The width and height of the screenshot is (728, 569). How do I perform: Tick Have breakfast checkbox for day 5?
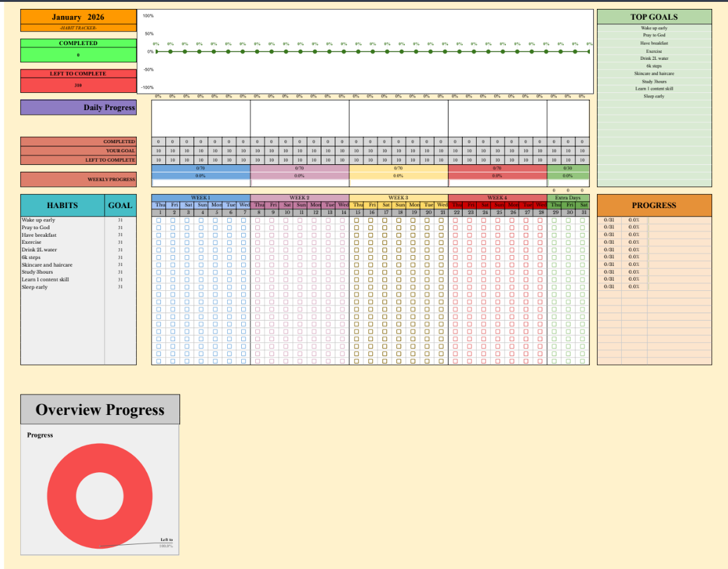pos(215,235)
